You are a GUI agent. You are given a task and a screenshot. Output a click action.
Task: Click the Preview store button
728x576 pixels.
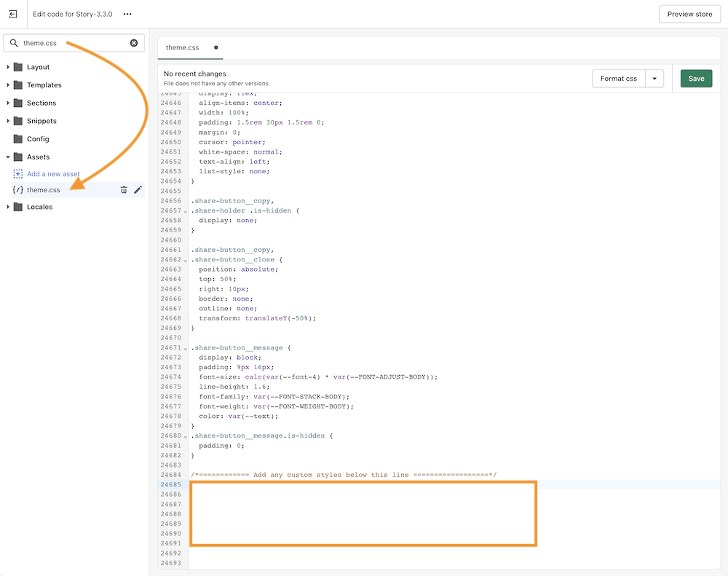[x=689, y=14]
